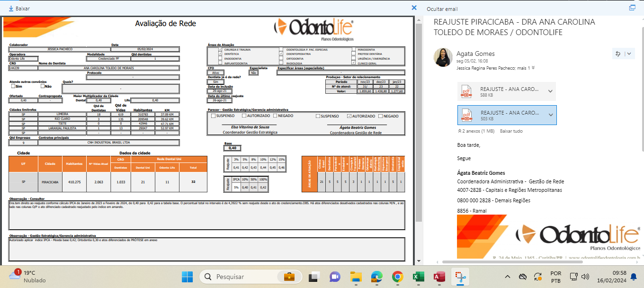Open Microsoft Edge from taskbar
Viewport: 644px width, 288px height.
click(x=376, y=277)
